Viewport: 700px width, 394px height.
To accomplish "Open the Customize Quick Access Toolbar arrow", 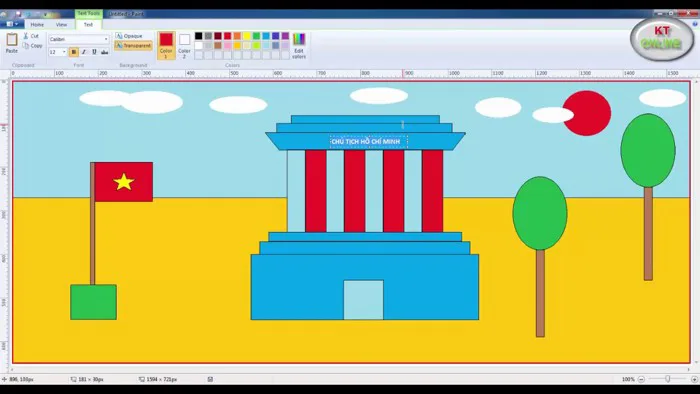I will point(45,14).
